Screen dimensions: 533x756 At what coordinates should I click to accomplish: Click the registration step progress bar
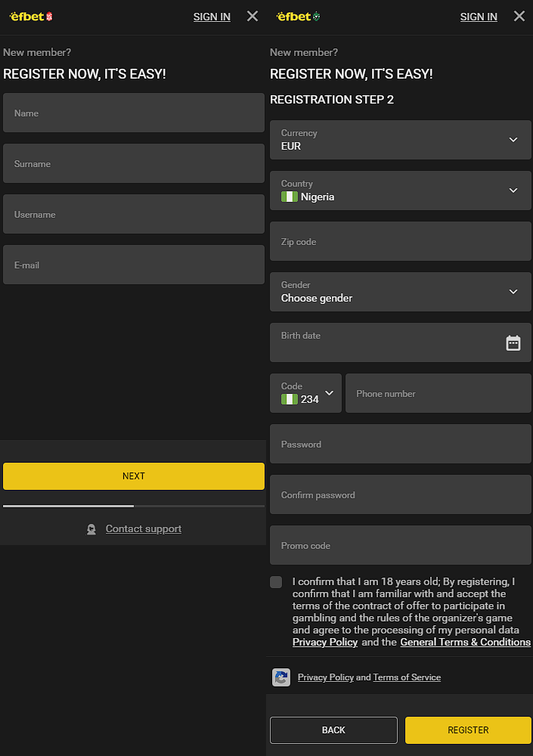pyautogui.click(x=134, y=506)
